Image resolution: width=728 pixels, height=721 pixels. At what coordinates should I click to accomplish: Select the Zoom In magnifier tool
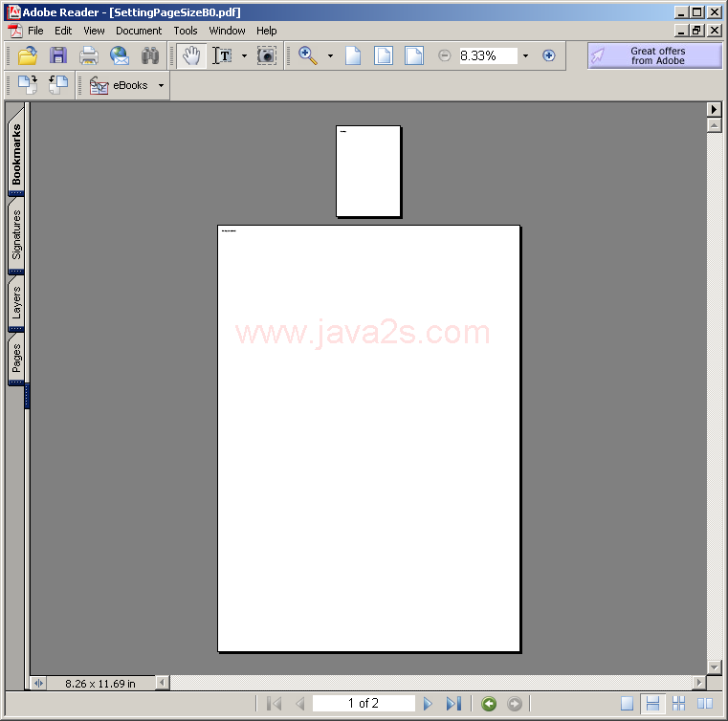(307, 55)
